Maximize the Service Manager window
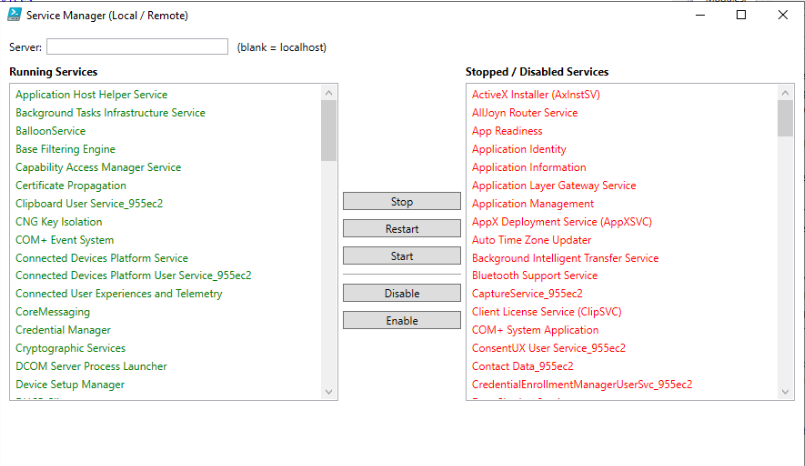Image resolution: width=805 pixels, height=466 pixels. 741,15
